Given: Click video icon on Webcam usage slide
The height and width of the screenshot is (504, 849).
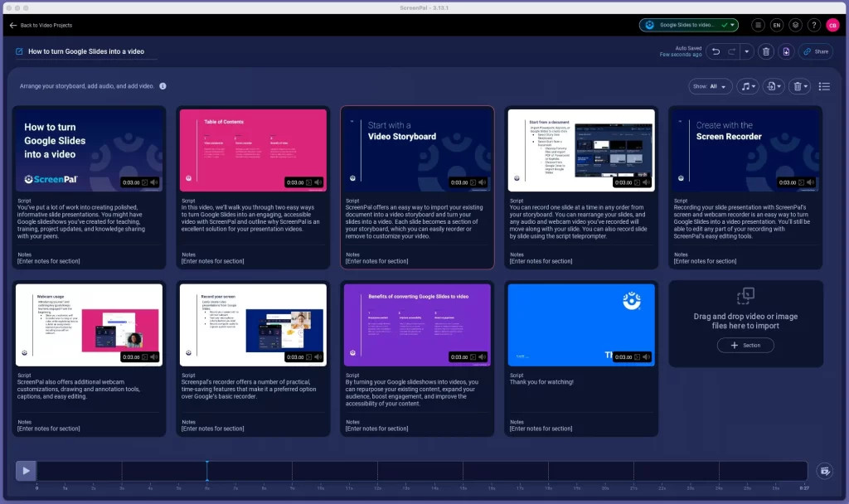Looking at the screenshot, I should point(144,356).
